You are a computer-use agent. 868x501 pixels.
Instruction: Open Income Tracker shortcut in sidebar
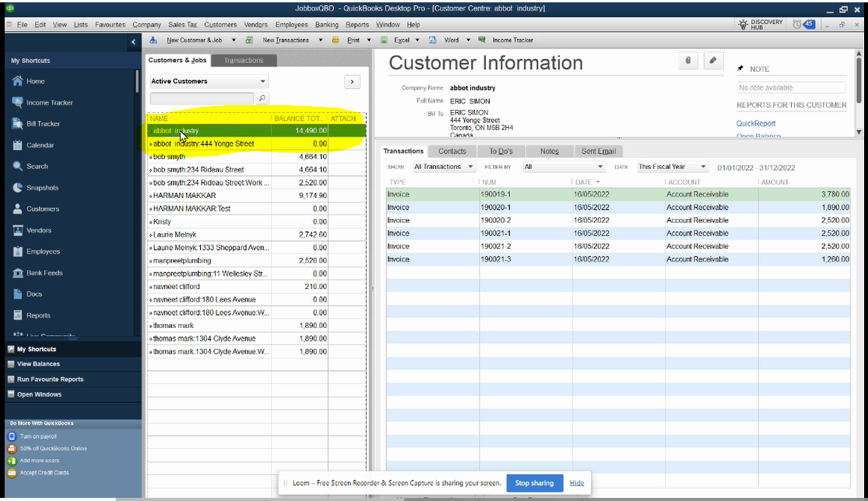pyautogui.click(x=42, y=103)
